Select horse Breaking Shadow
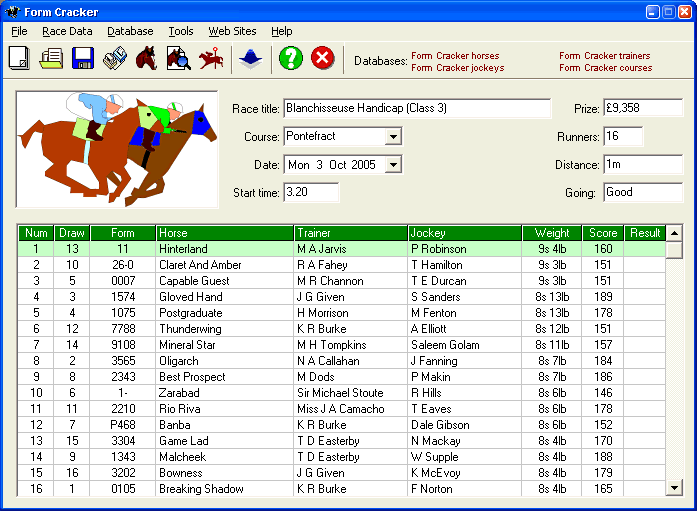The image size is (697, 511). coord(201,489)
